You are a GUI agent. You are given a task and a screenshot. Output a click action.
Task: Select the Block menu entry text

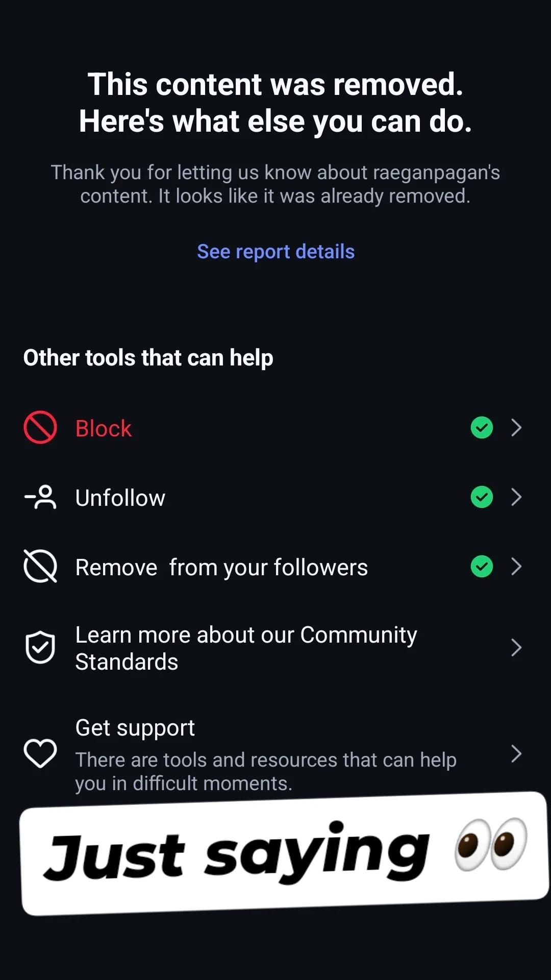(x=104, y=429)
